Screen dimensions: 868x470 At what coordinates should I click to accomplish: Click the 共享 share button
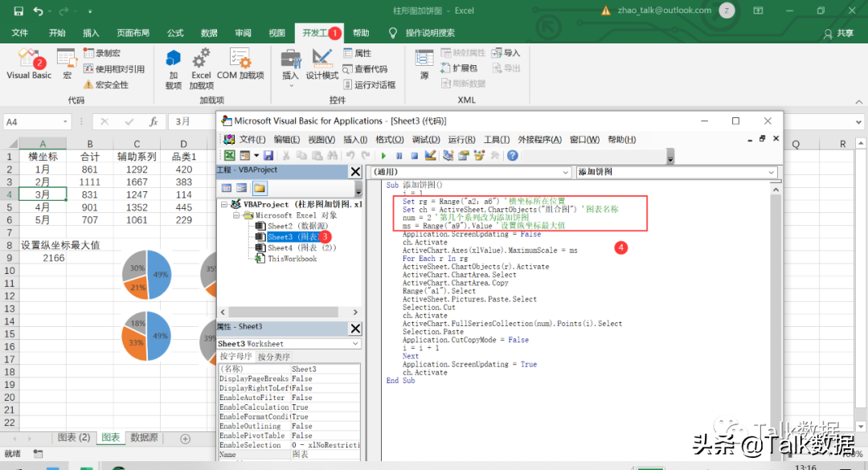[838, 34]
